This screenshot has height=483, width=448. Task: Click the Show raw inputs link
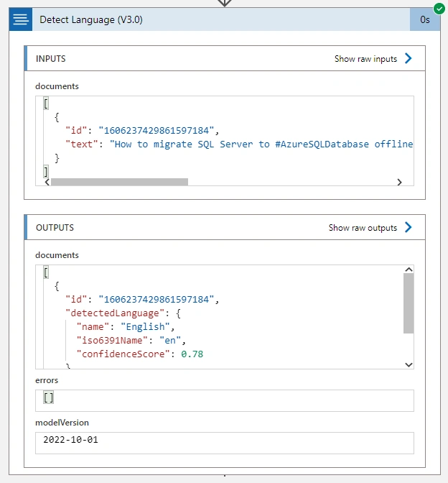pyautogui.click(x=365, y=59)
